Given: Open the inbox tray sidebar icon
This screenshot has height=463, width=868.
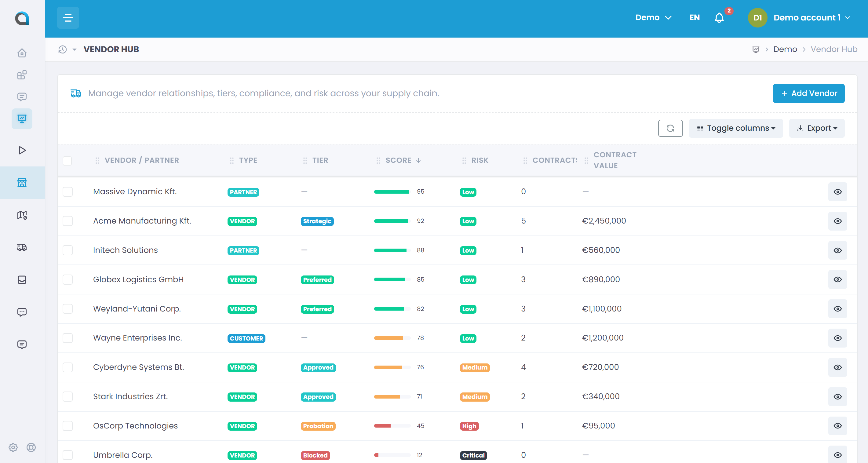Looking at the screenshot, I should coord(22,280).
